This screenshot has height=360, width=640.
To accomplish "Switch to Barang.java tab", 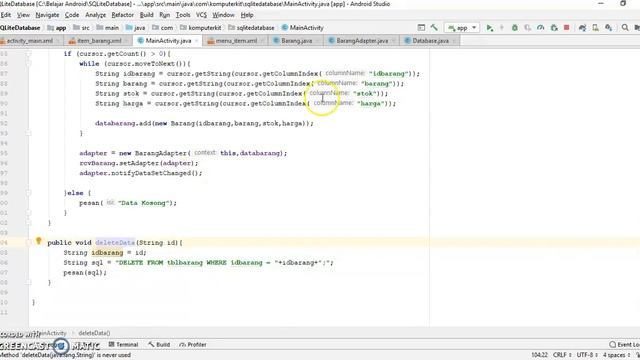I will (x=296, y=41).
